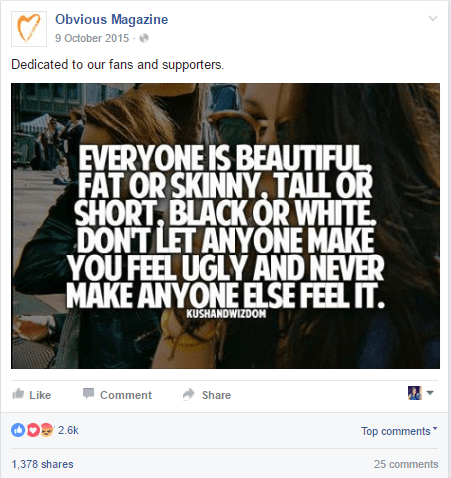Screen dimensions: 451x478
Task: Click the Comment speech bubble icon
Action: point(88,393)
